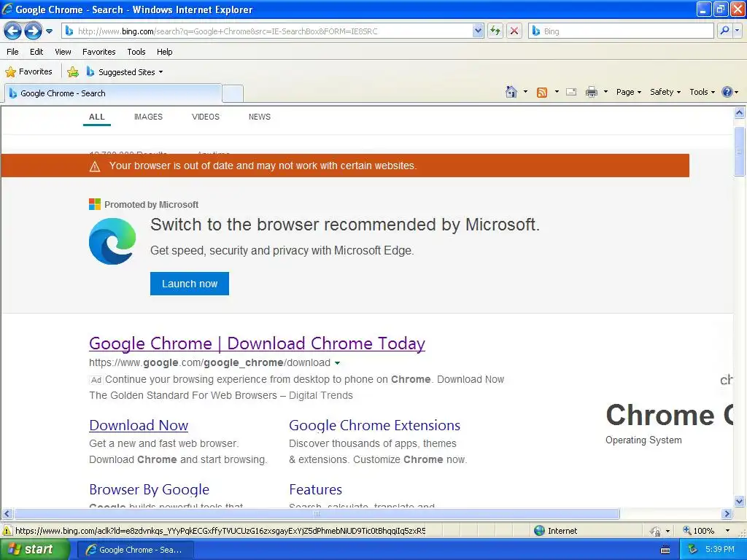Open the Safety command bar menu
This screenshot has width=747, height=560.
665,92
